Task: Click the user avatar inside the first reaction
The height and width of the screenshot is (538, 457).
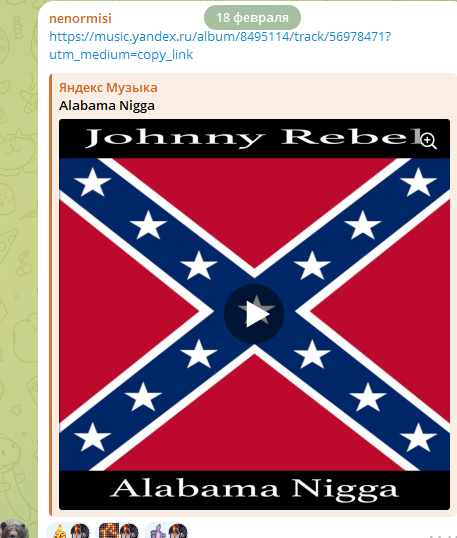Action: click(x=80, y=531)
